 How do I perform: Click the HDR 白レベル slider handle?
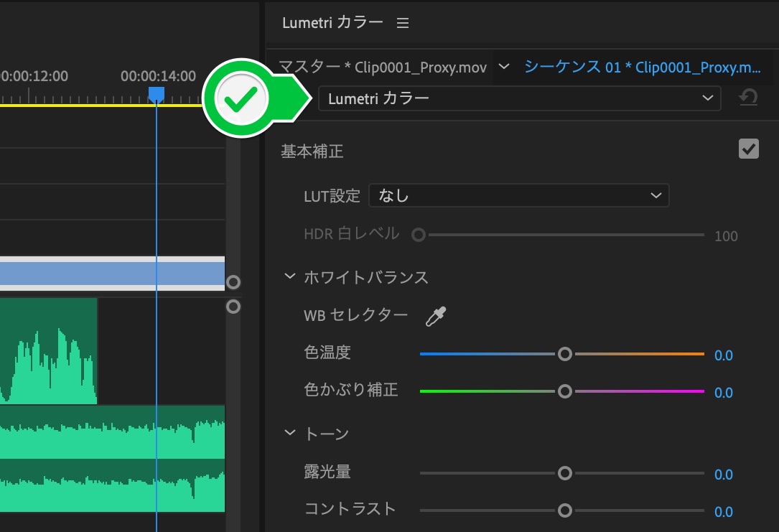(419, 234)
